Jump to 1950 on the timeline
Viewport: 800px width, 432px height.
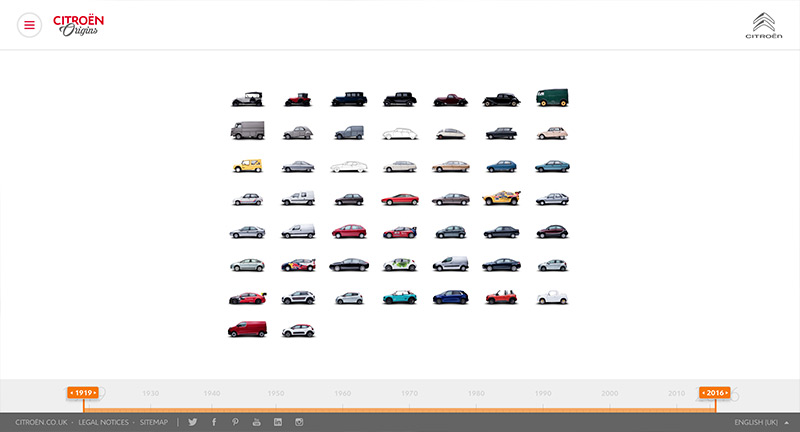(x=276, y=393)
